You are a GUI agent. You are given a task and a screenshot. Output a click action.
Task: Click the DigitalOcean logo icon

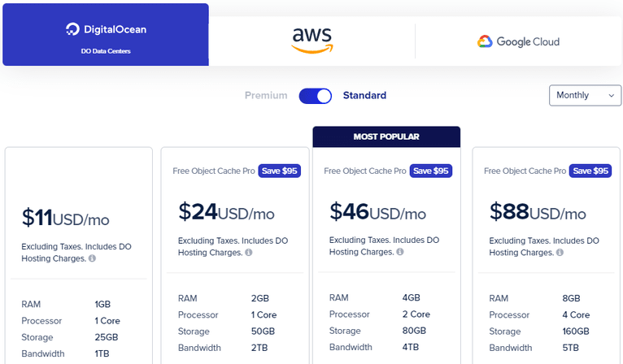click(x=72, y=30)
